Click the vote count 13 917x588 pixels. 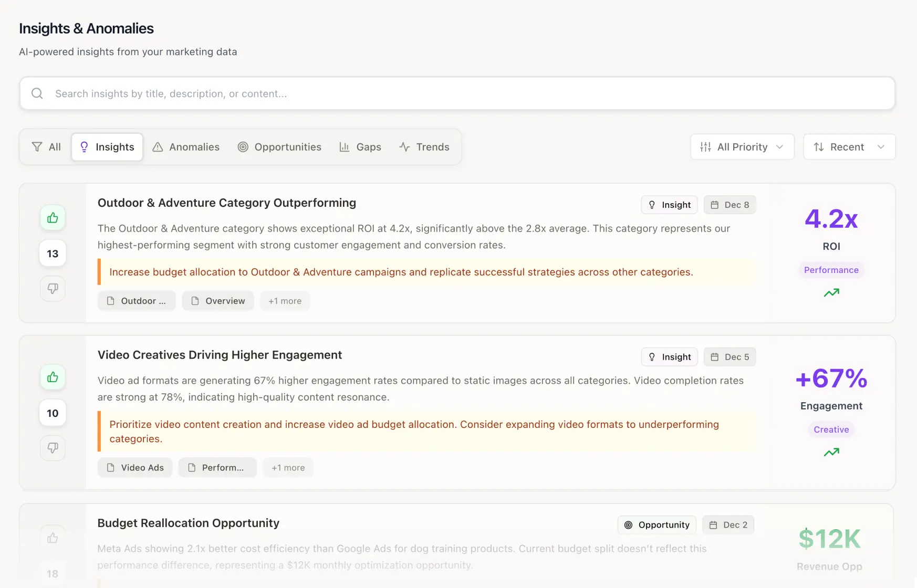pos(53,254)
